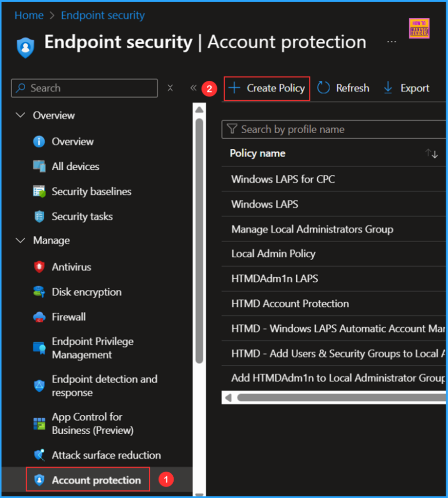Image resolution: width=448 pixels, height=498 pixels.
Task: Click the Antivirus red shield icon
Action: pos(39,267)
